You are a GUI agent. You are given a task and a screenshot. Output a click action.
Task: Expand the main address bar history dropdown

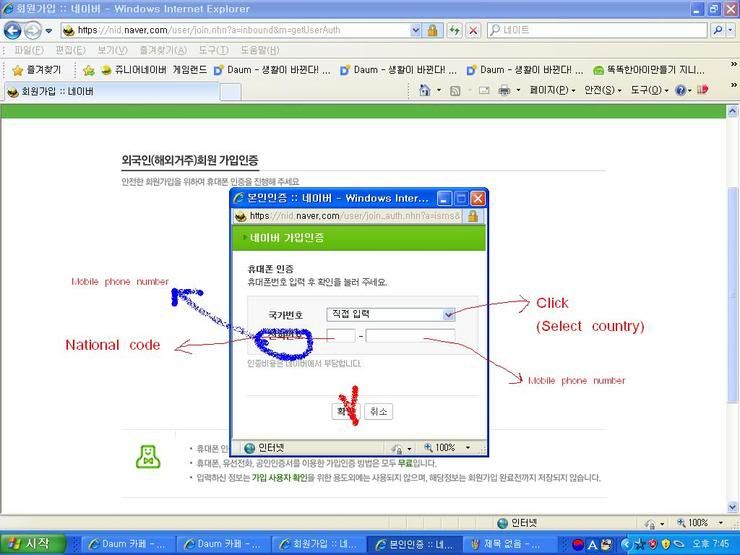416,30
